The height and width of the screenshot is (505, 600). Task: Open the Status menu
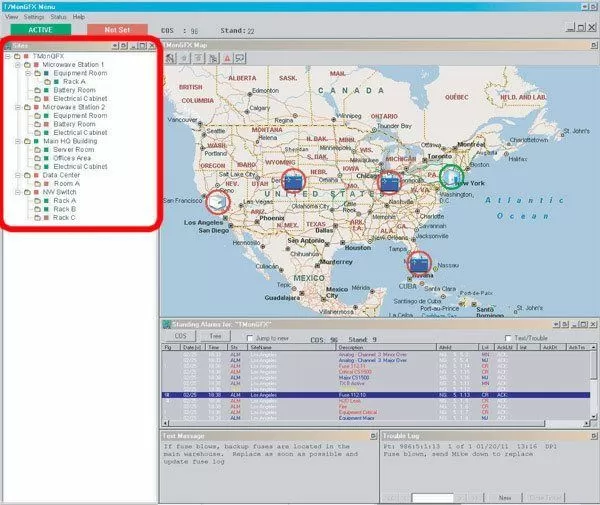click(59, 17)
